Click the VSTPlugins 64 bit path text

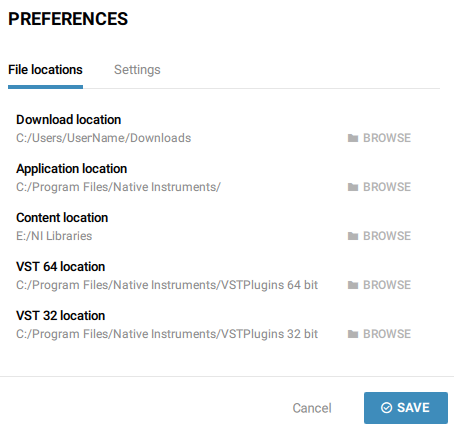pos(167,285)
